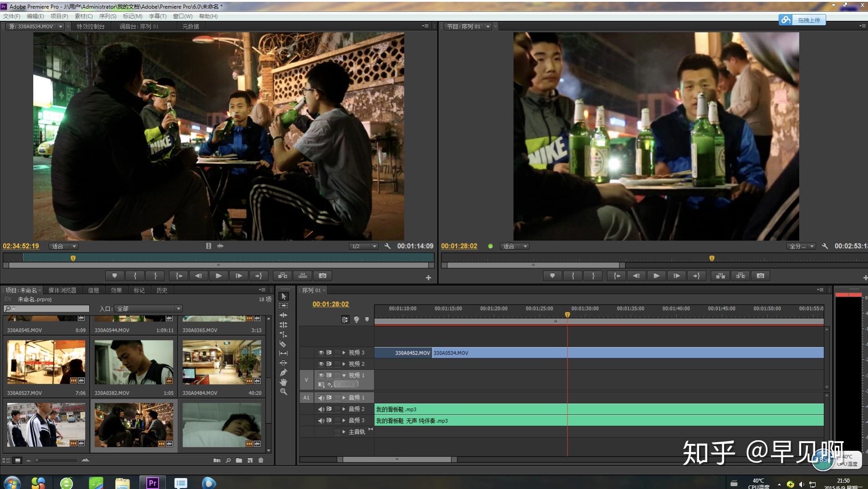Toggle timeline Snap magnet icon
The height and width of the screenshot is (489, 868).
(345, 320)
